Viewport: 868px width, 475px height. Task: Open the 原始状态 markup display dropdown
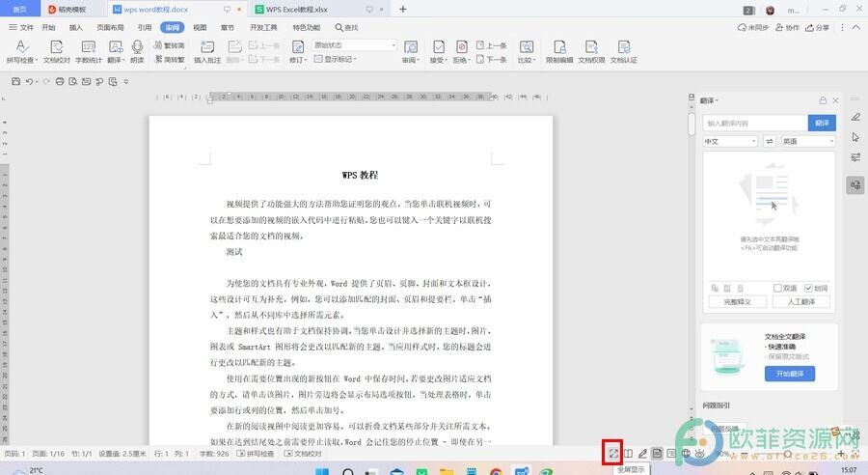354,45
